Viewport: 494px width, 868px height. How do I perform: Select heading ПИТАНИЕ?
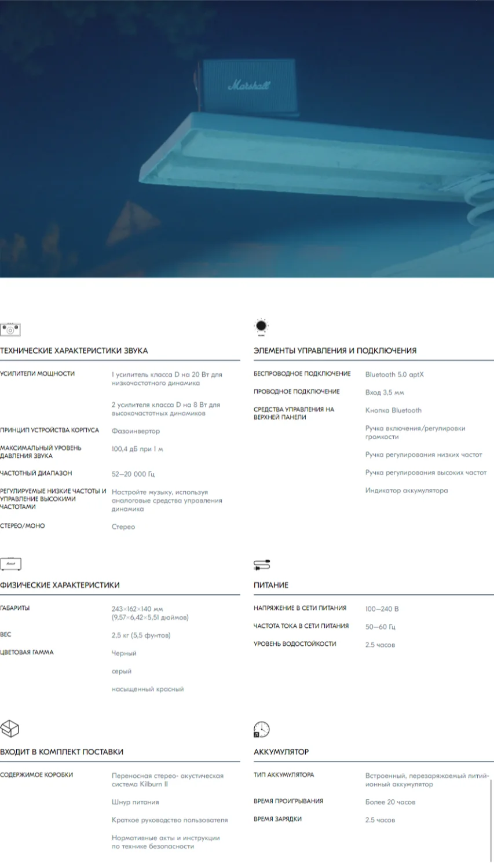click(271, 585)
